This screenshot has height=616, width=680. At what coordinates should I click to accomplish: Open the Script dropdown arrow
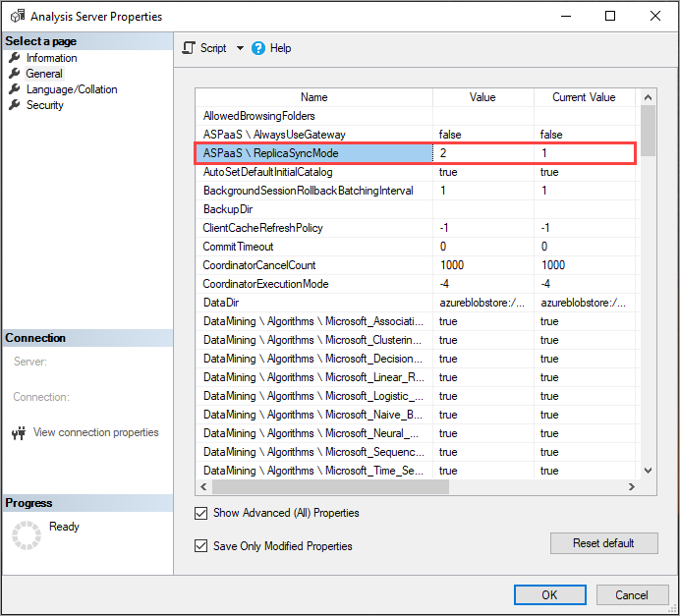coord(240,48)
